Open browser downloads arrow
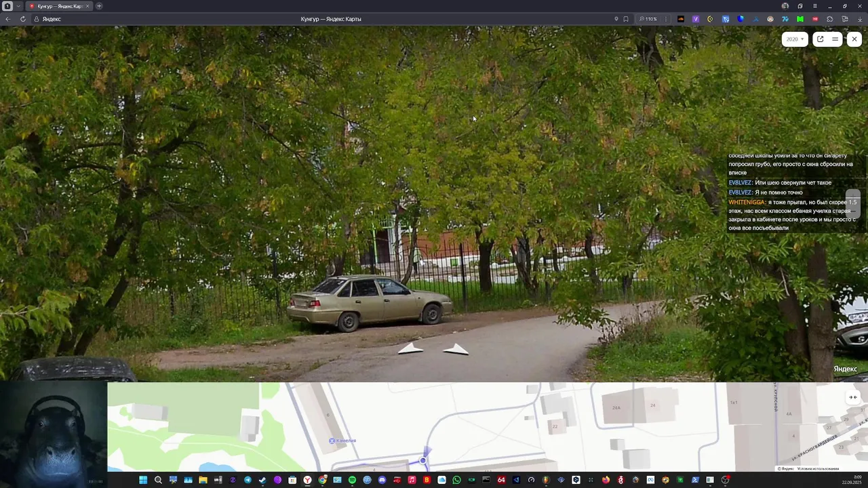 point(860,19)
